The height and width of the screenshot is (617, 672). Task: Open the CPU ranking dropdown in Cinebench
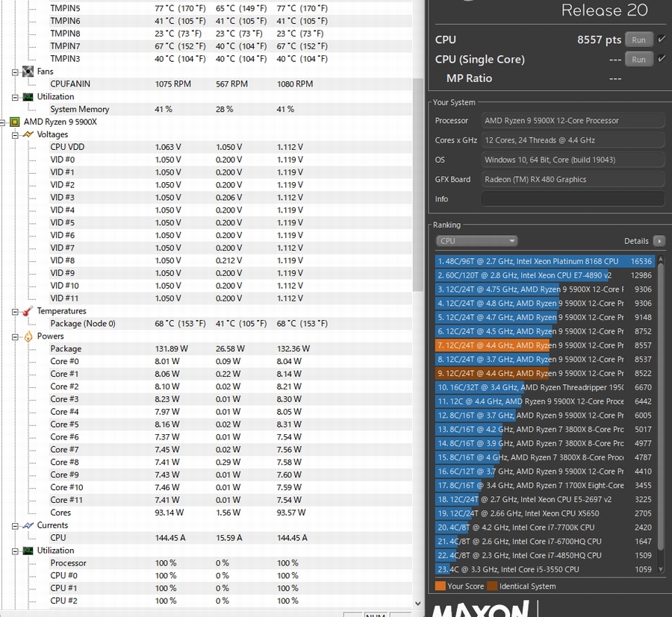tap(476, 241)
